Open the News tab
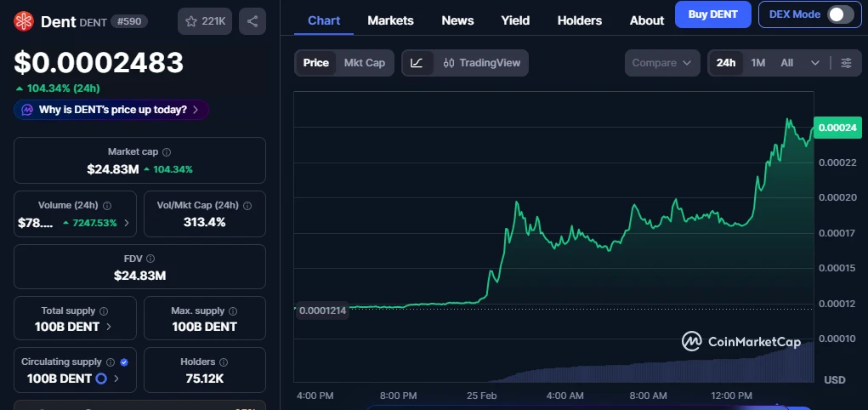The width and height of the screenshot is (868, 410). coord(457,20)
